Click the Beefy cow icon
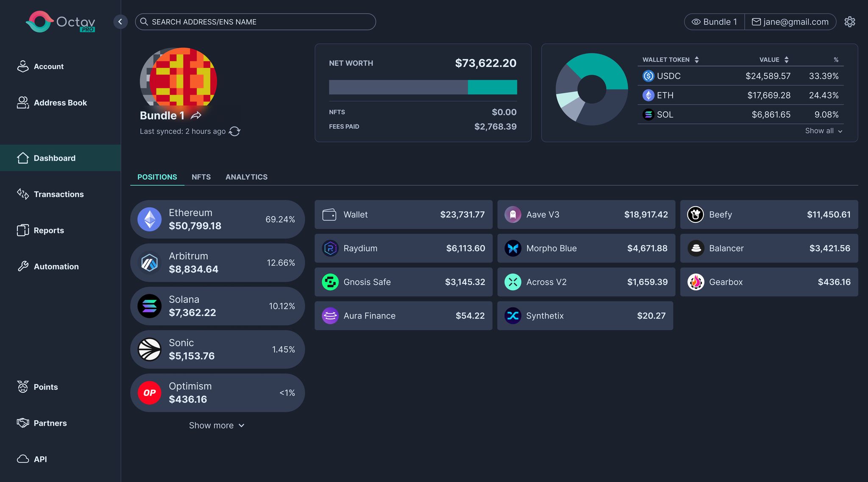Viewport: 868px width, 482px height. click(696, 215)
